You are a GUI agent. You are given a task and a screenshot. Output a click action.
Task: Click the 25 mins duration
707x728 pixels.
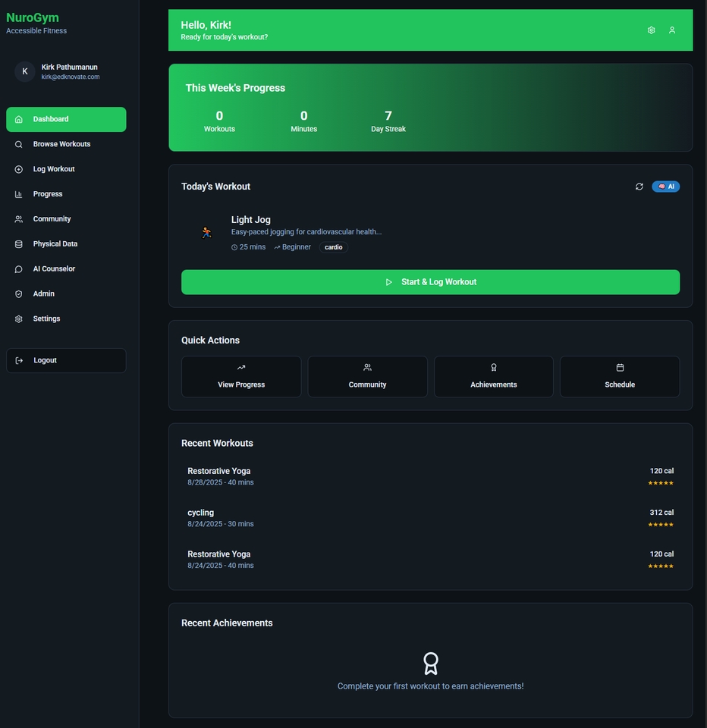click(249, 247)
